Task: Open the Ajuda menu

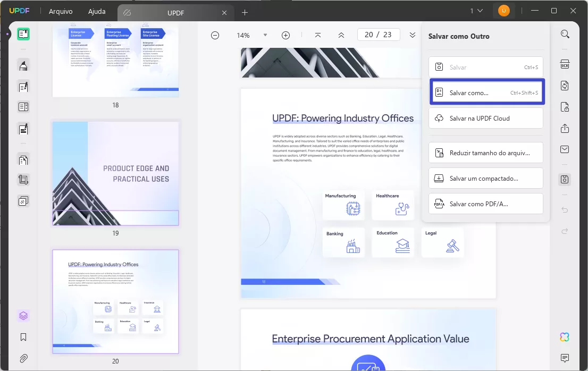Action: (x=97, y=11)
